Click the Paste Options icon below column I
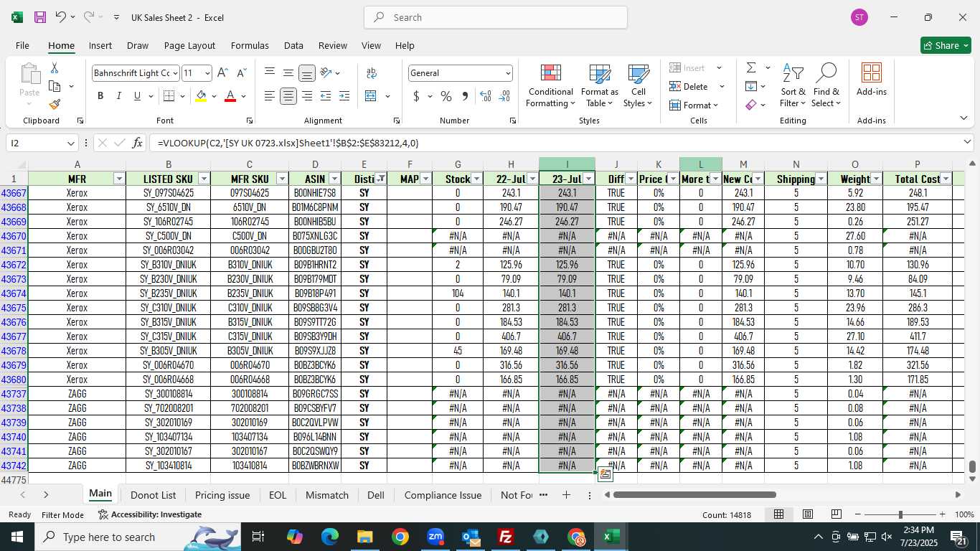Viewport: 980px width, 551px height. [605, 474]
